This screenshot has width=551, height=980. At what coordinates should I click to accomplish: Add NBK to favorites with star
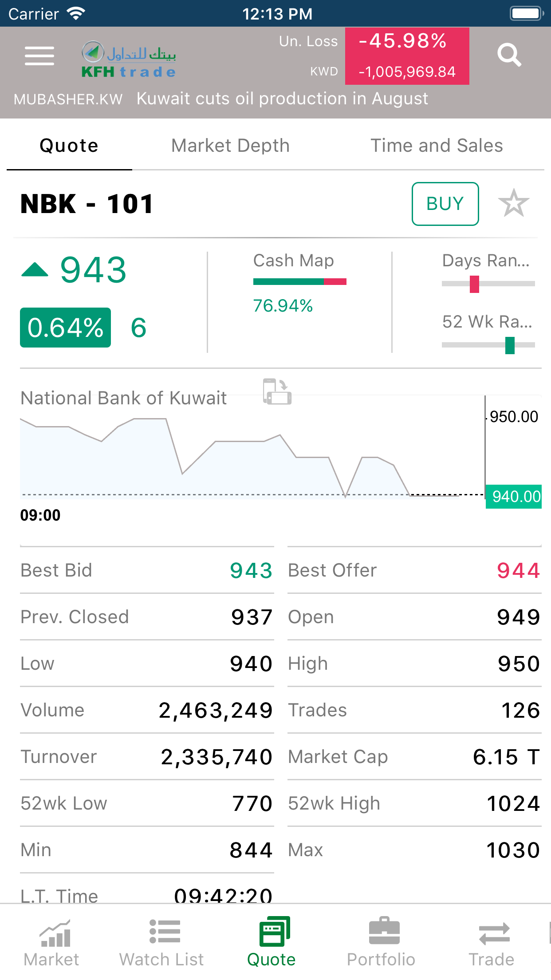514,203
